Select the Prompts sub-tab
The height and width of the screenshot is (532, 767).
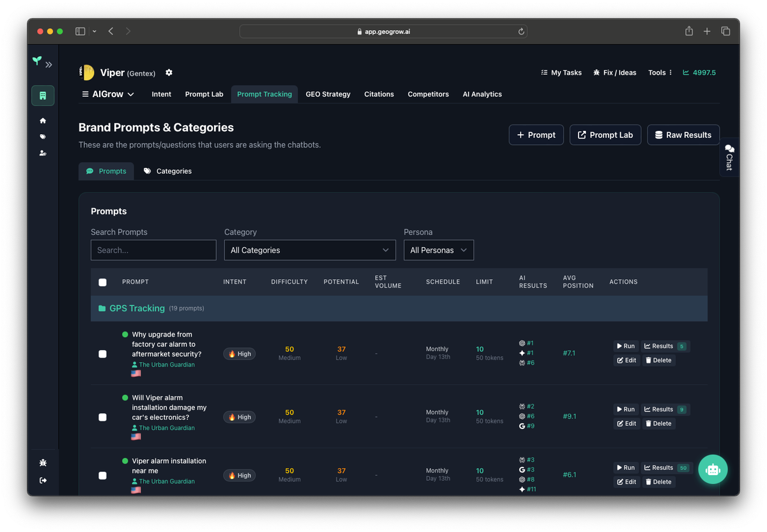click(x=106, y=171)
